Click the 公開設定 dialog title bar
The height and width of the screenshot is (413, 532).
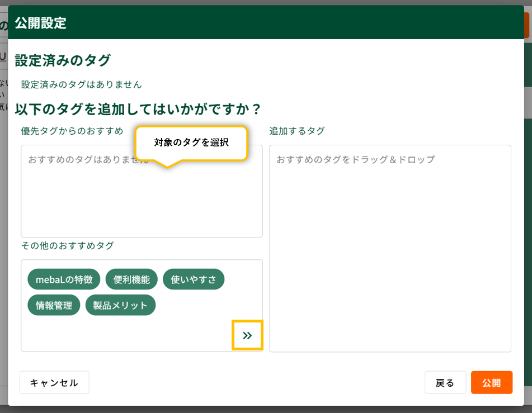266,23
